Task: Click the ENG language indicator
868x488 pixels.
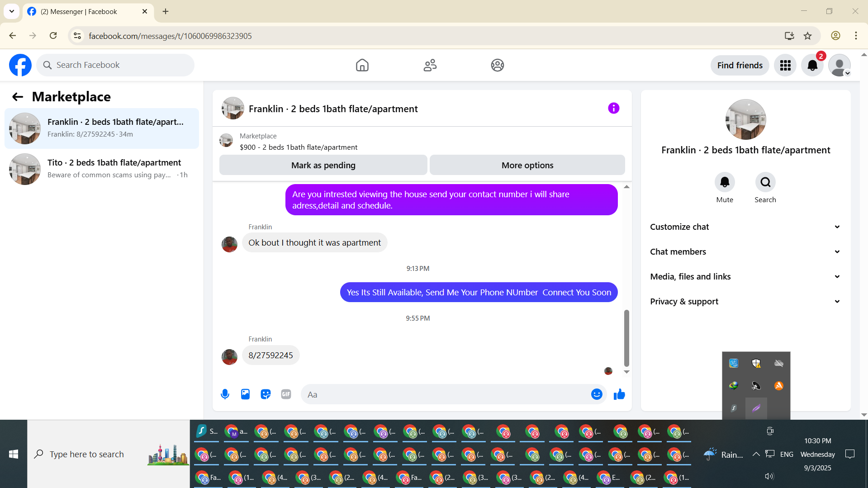Action: (x=787, y=454)
